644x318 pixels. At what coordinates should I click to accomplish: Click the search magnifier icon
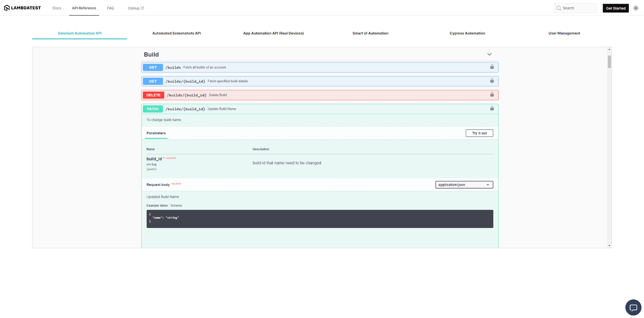[x=559, y=8]
